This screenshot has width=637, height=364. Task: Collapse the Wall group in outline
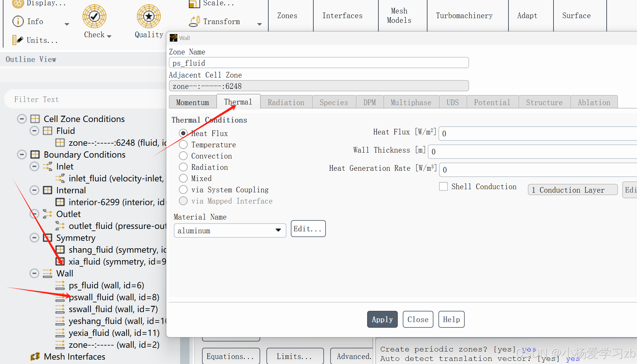(34, 273)
